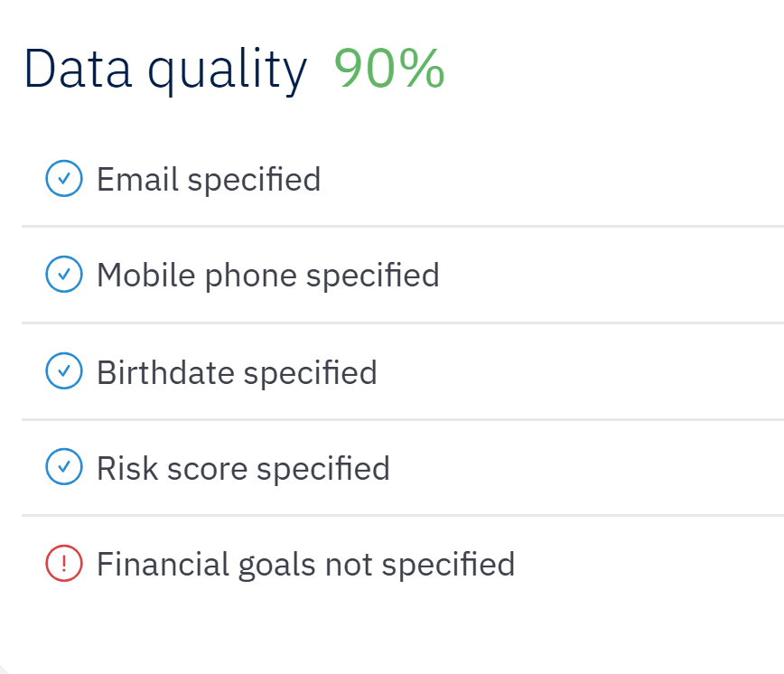Open the Email specified item
784x674 pixels.
[209, 179]
